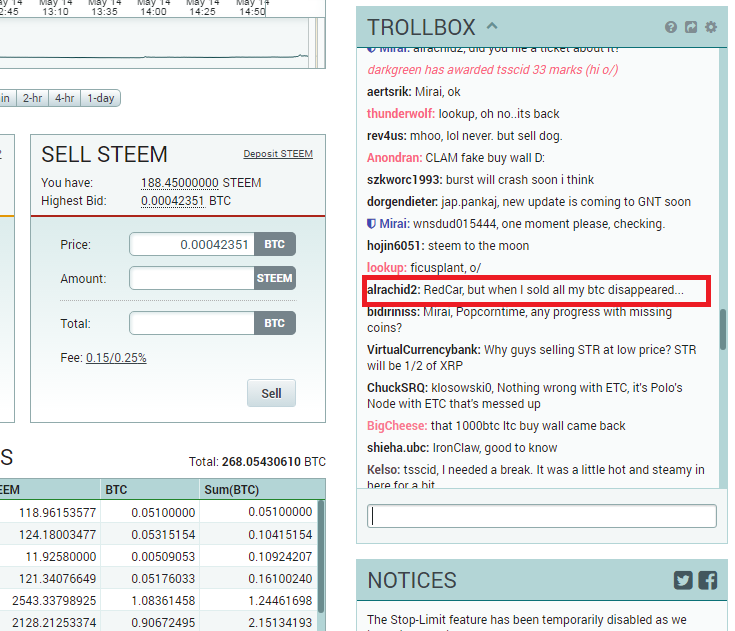Image resolution: width=735 pixels, height=631 pixels.
Task: Click username Anondran in chat
Action: coord(394,158)
